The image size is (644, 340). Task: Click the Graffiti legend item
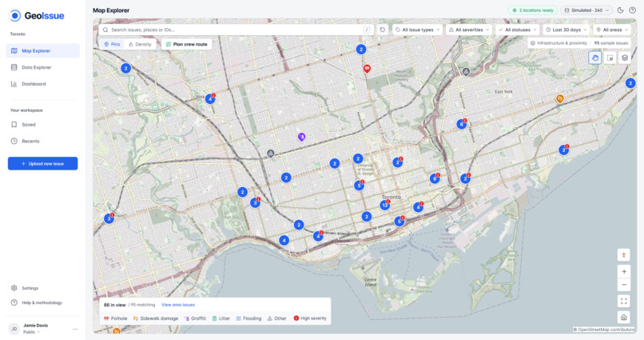coord(195,318)
